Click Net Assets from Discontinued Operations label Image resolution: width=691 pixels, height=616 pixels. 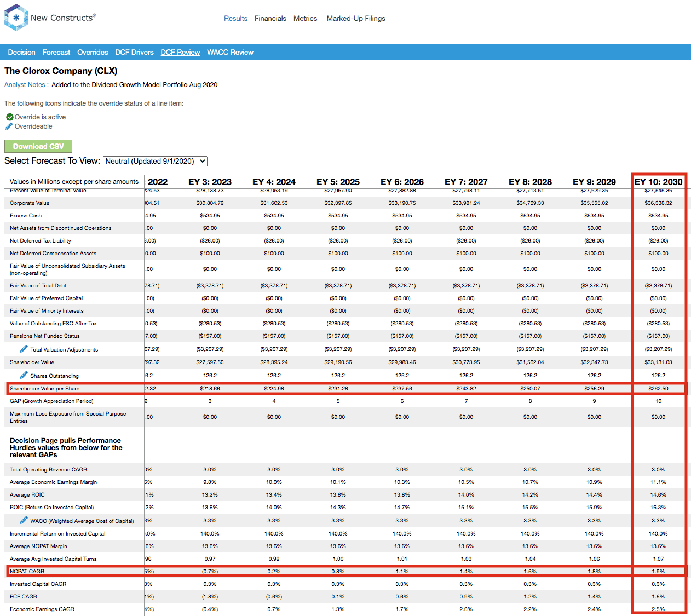(x=60, y=228)
